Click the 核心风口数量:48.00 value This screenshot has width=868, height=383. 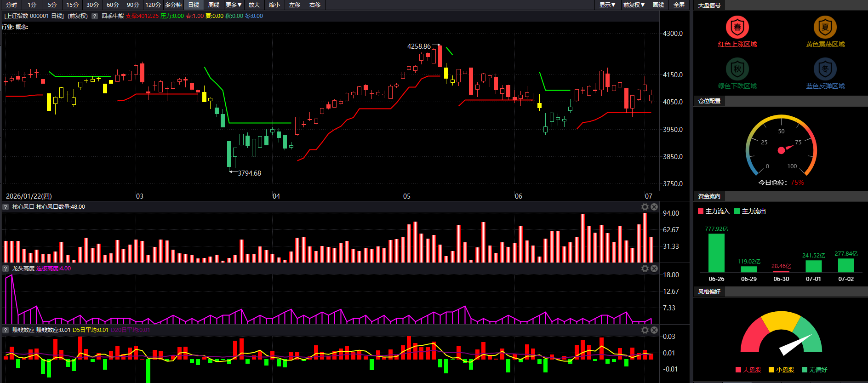(61, 207)
